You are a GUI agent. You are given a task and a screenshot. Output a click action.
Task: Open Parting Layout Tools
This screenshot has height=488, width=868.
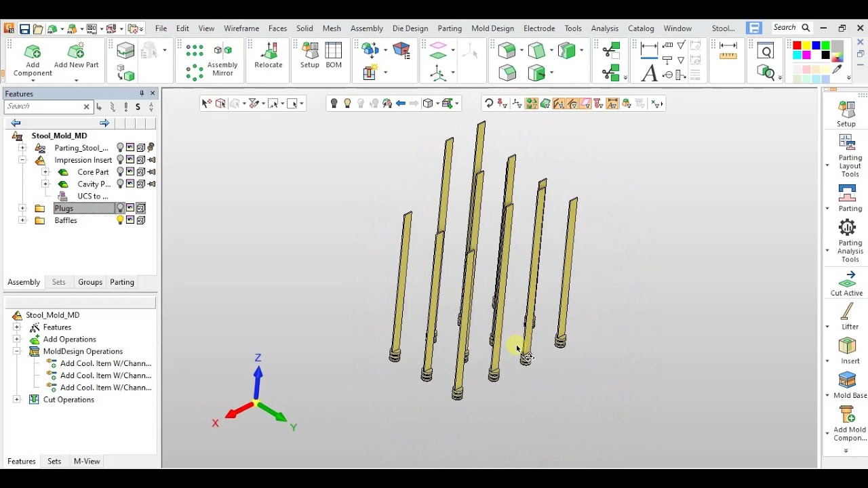pos(848,156)
